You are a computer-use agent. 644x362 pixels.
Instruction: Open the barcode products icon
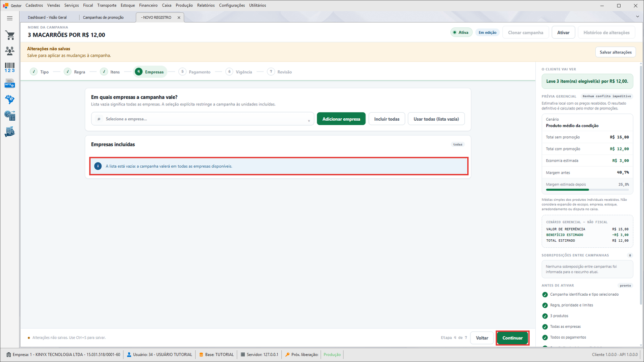10,67
